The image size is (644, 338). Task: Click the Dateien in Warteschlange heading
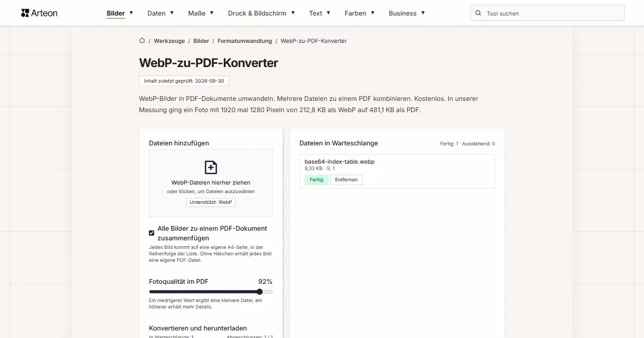(x=339, y=143)
